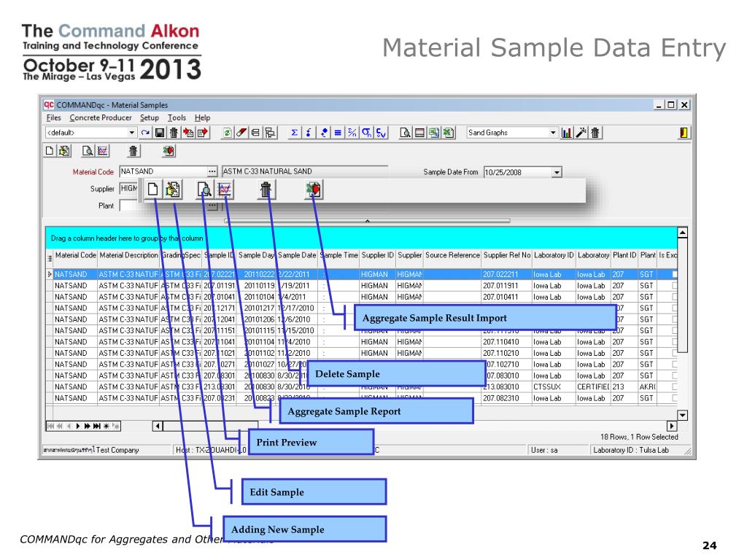Click the magnifier preview icon left of Sand Graphs
This screenshot has height=560, width=747.
[x=405, y=133]
